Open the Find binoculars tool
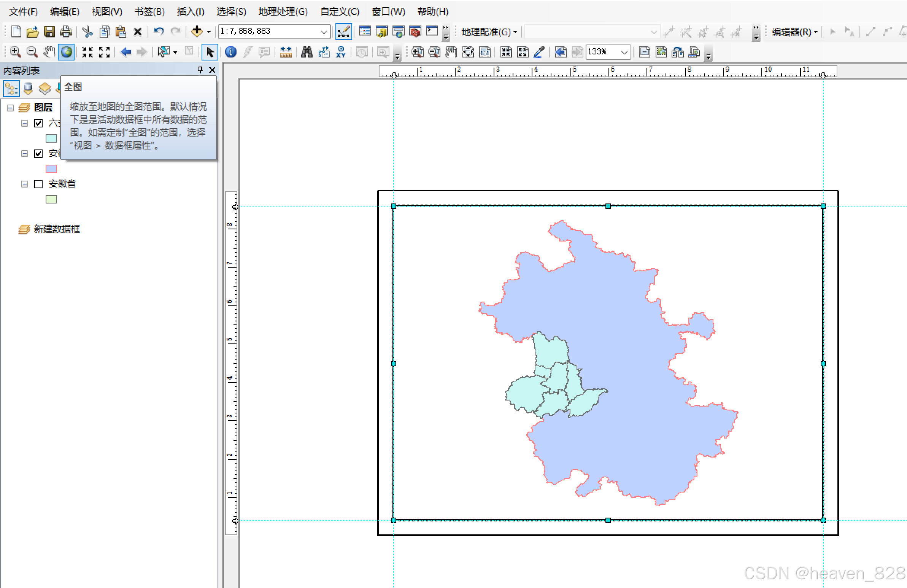The width and height of the screenshot is (907, 588). [307, 52]
